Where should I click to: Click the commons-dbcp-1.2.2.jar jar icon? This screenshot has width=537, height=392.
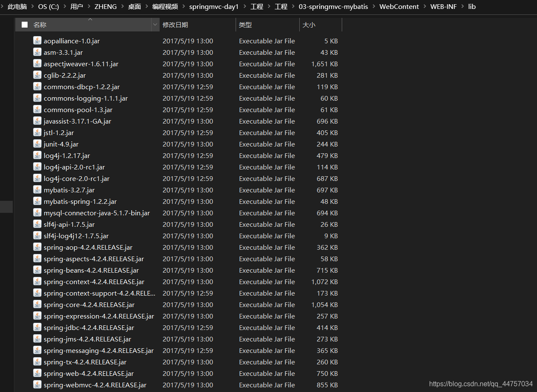(37, 87)
